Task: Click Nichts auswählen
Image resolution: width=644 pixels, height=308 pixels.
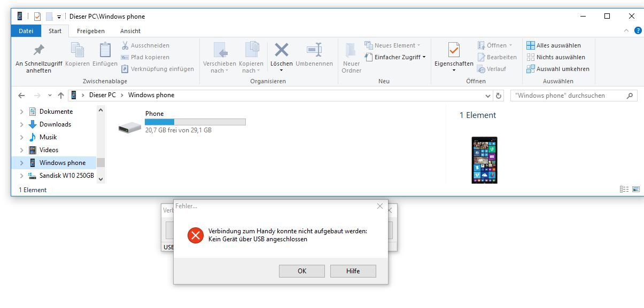Action: 556,57
